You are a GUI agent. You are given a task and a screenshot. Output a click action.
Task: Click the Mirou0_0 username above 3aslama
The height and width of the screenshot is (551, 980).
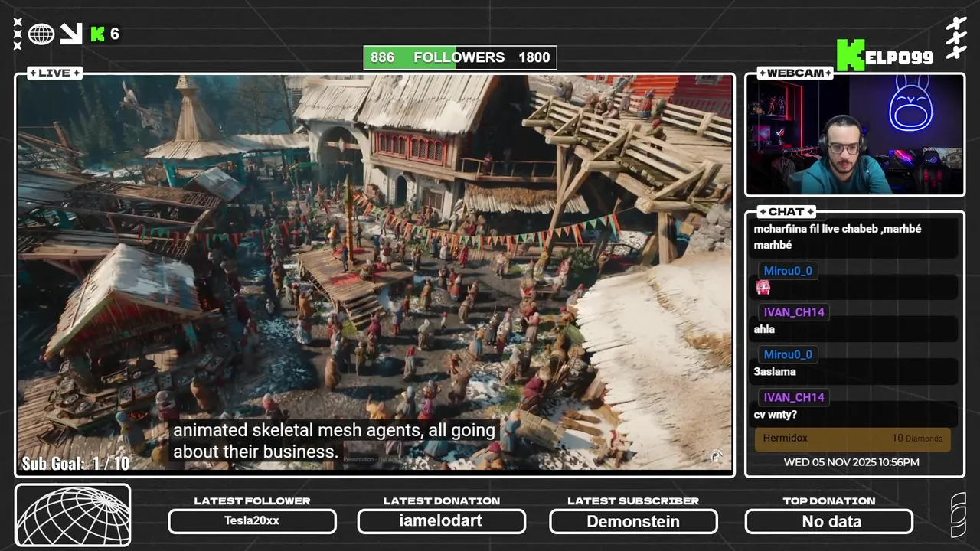pos(788,354)
